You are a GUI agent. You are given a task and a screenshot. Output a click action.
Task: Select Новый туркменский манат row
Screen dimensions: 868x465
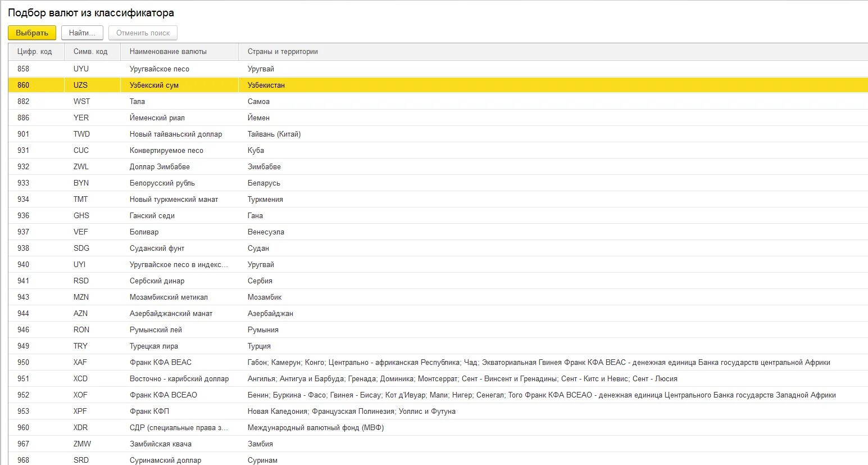point(438,199)
